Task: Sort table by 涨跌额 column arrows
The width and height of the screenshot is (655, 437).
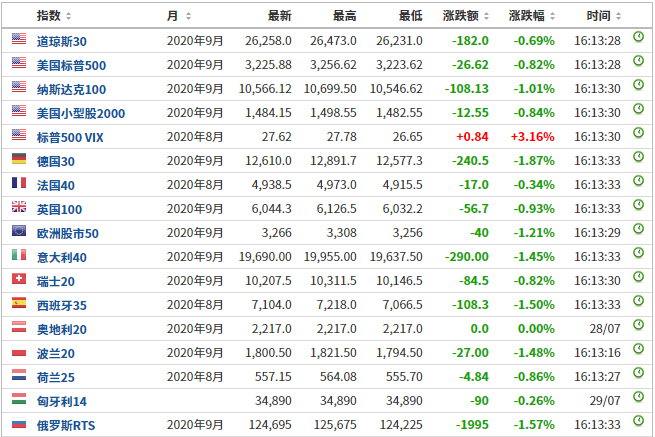Action: [x=486, y=16]
